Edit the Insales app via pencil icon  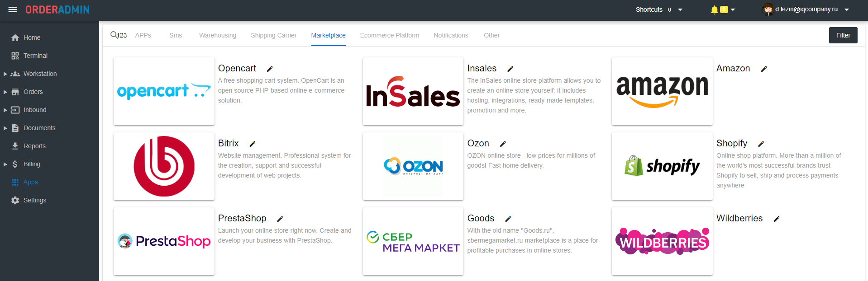[x=510, y=69]
